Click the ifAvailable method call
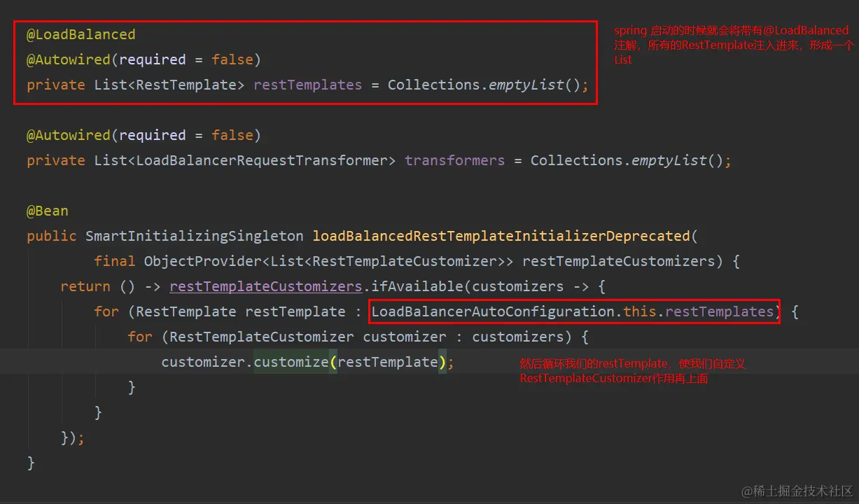 click(x=417, y=286)
